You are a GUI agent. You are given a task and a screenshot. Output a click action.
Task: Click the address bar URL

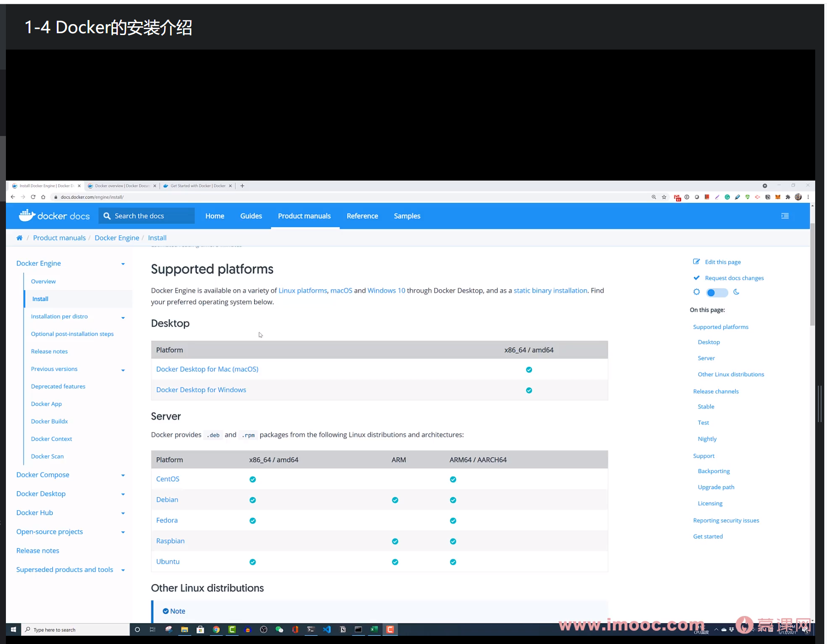point(92,197)
